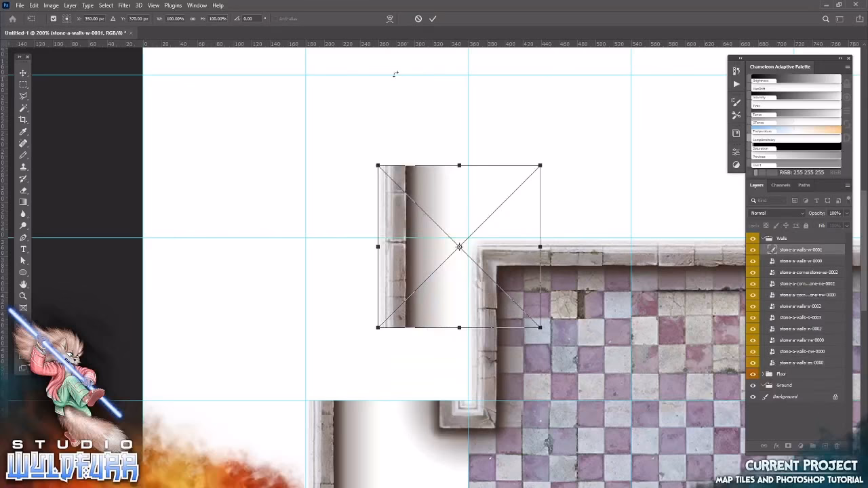Viewport: 868px width, 488px height.
Task: Open the Select menu
Action: coord(106,5)
